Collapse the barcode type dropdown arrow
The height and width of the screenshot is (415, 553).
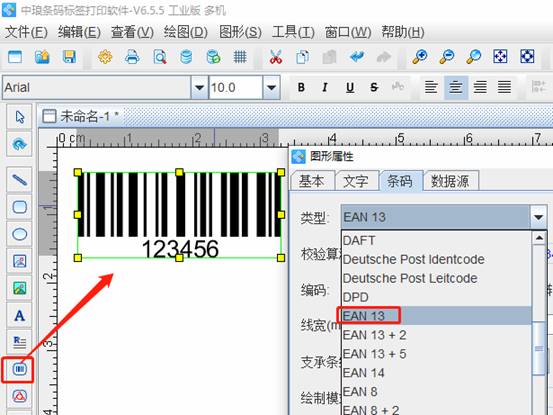538,217
